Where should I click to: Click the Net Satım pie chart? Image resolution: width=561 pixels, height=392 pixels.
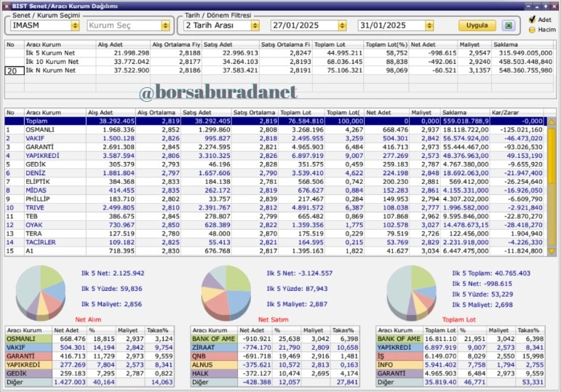click(x=226, y=292)
